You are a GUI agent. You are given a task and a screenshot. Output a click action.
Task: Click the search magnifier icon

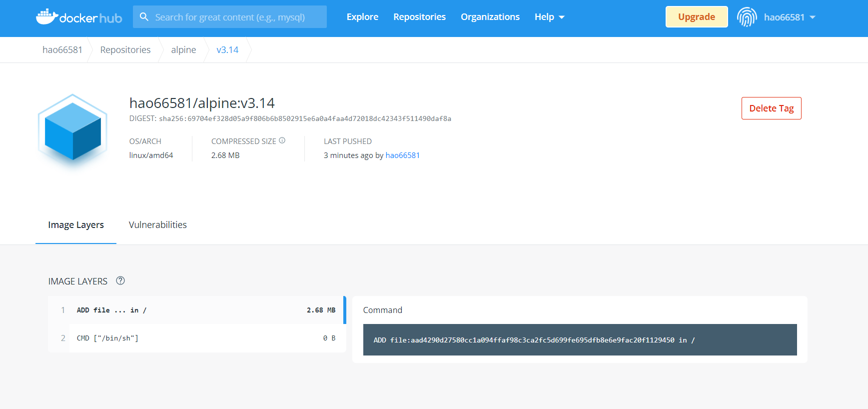(x=144, y=17)
